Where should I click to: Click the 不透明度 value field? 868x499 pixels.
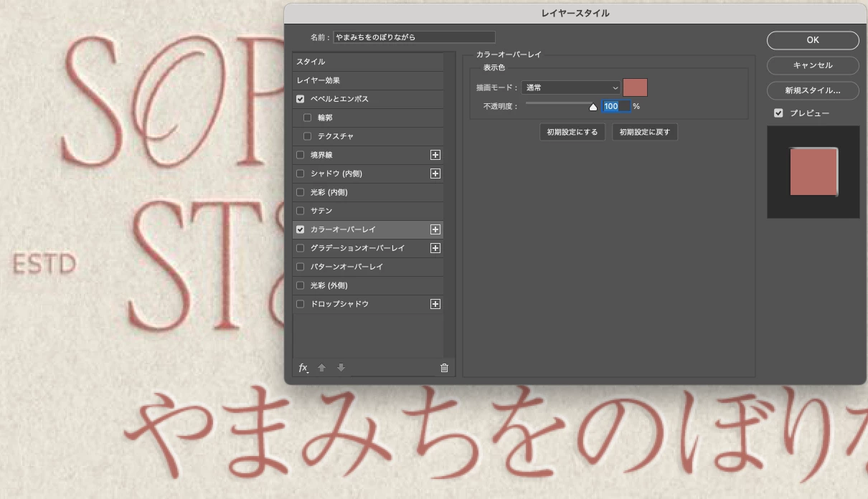(x=616, y=106)
